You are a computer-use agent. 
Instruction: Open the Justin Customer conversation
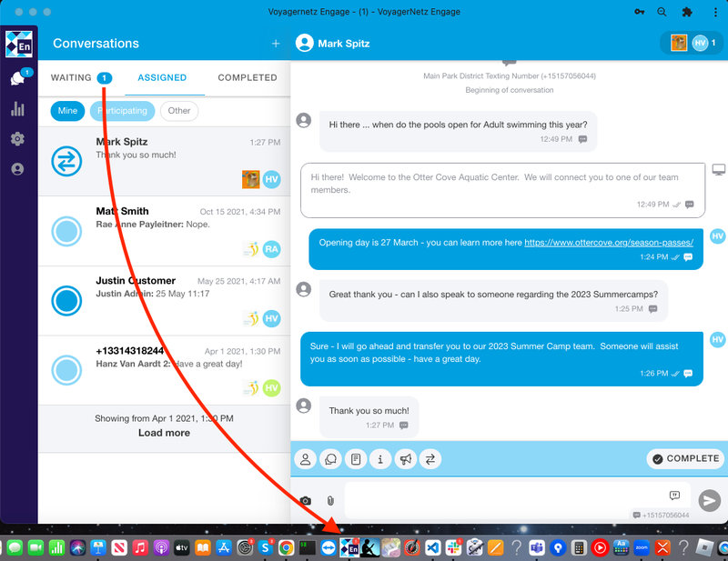pyautogui.click(x=165, y=301)
